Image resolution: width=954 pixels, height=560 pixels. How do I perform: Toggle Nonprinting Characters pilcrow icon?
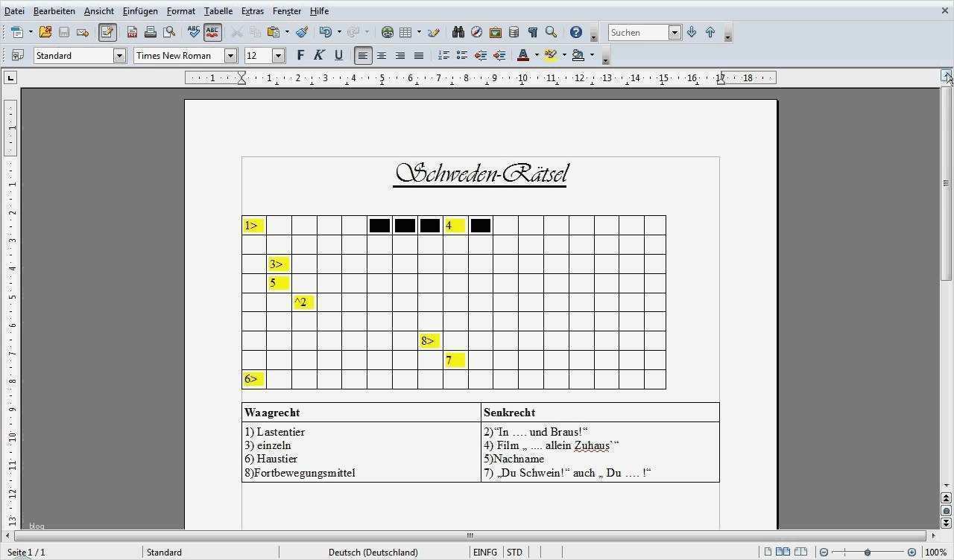(532, 32)
